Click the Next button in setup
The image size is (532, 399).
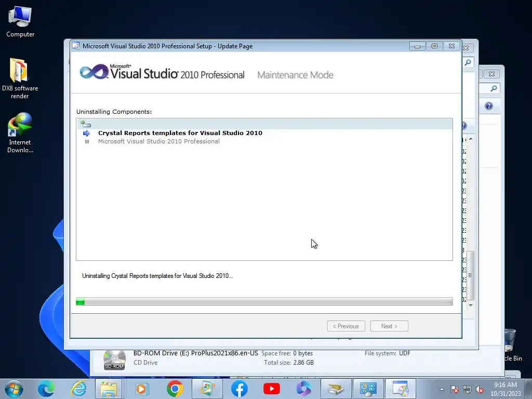pyautogui.click(x=389, y=326)
